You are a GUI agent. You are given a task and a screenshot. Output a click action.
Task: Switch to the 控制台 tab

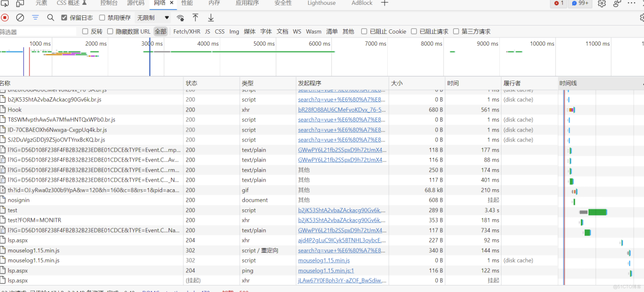pyautogui.click(x=109, y=3)
